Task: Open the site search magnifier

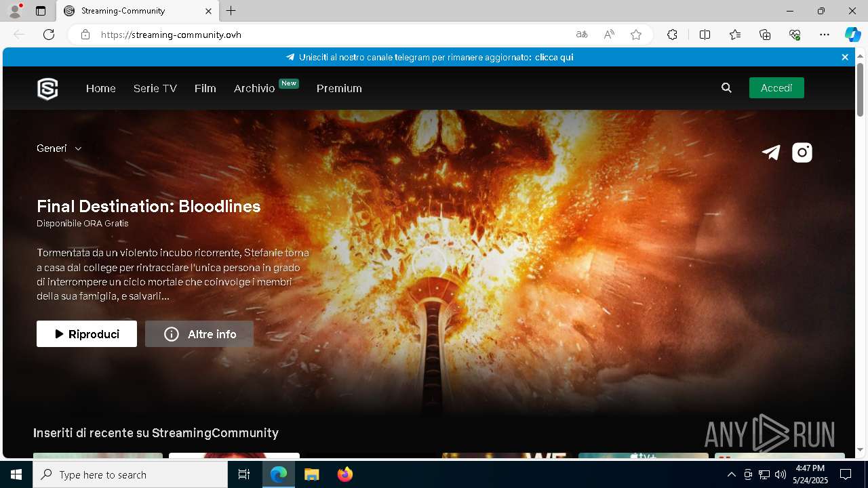Action: (726, 88)
